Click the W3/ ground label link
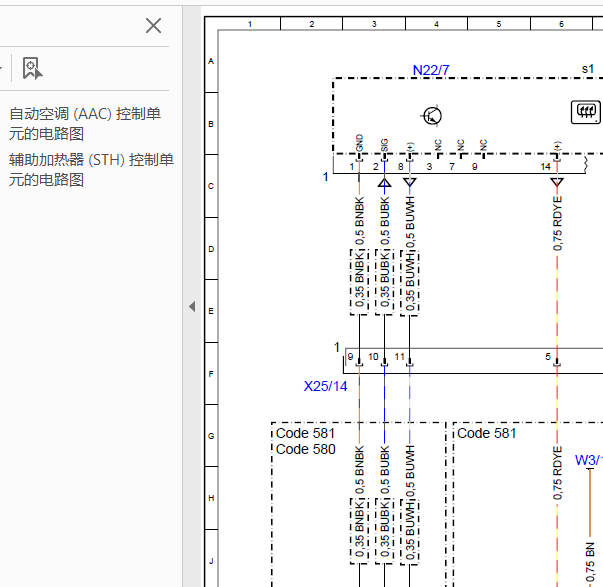The height and width of the screenshot is (587, 603). coord(588,460)
